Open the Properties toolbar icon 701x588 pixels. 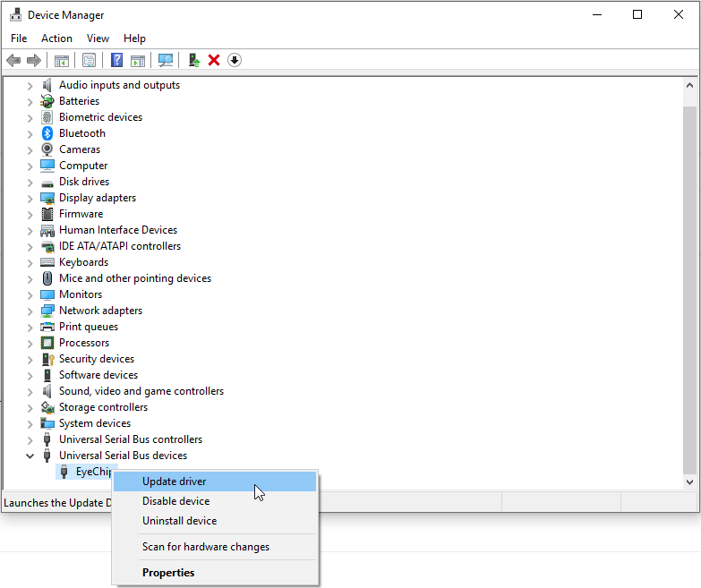click(89, 60)
